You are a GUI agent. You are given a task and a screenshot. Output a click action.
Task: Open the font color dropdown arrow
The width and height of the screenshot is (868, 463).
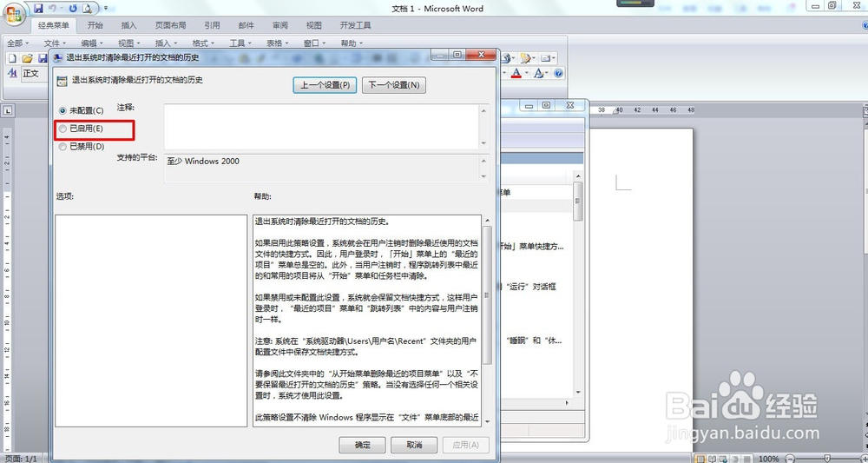pos(527,73)
